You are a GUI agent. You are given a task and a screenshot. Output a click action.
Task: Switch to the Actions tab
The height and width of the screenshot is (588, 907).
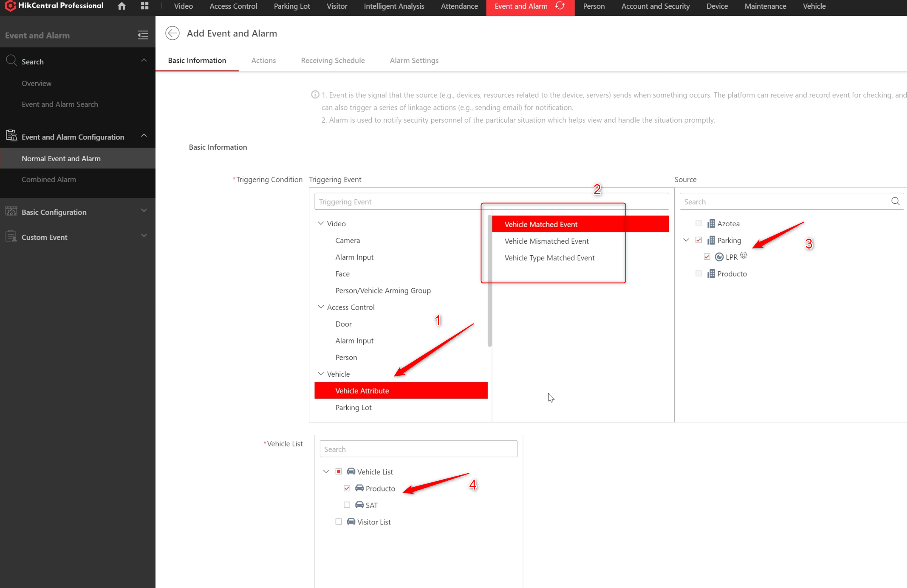tap(263, 60)
